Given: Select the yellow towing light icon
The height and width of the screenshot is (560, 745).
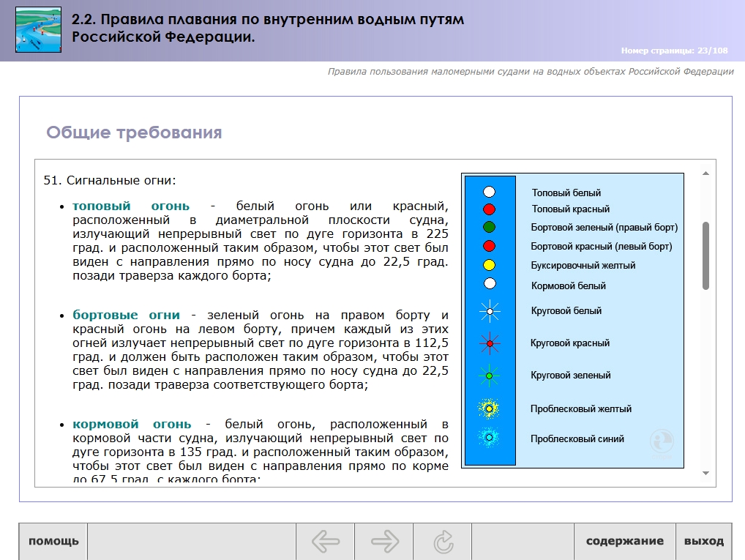Looking at the screenshot, I should click(x=490, y=265).
